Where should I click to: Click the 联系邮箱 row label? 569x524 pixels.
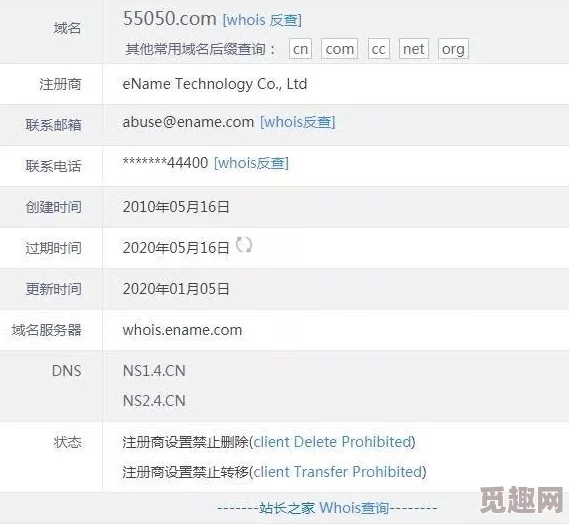53,125
